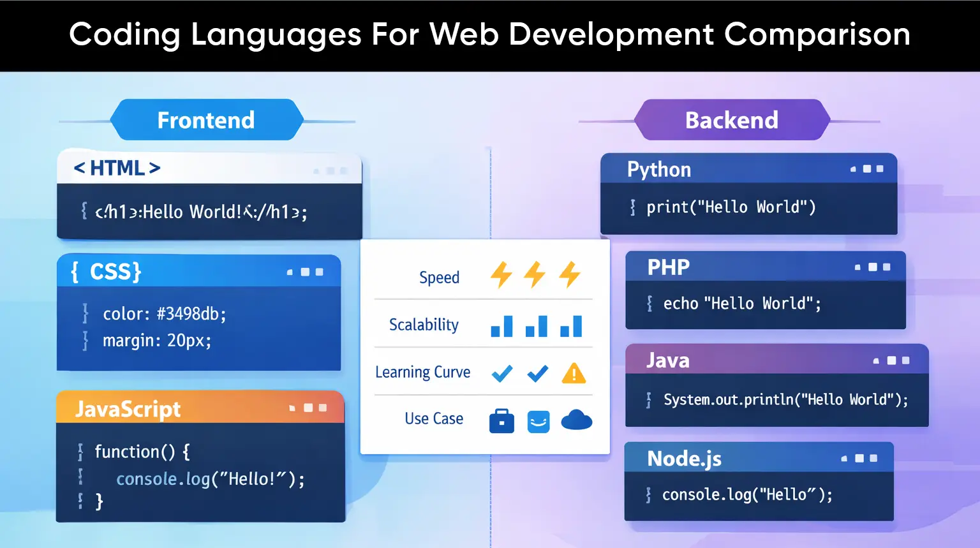Select the briefcase Use Case icon
The width and height of the screenshot is (980, 548).
coord(501,420)
